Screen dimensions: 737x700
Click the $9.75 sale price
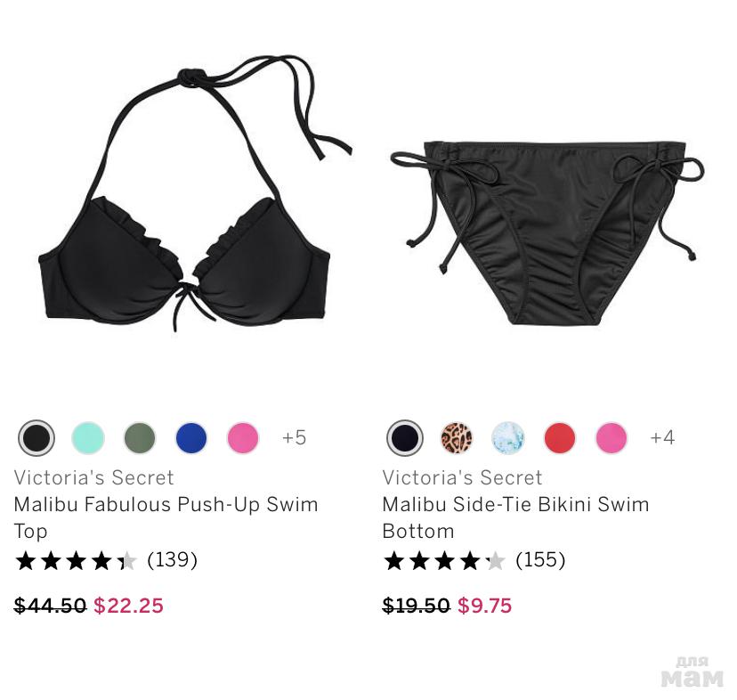[x=484, y=606]
